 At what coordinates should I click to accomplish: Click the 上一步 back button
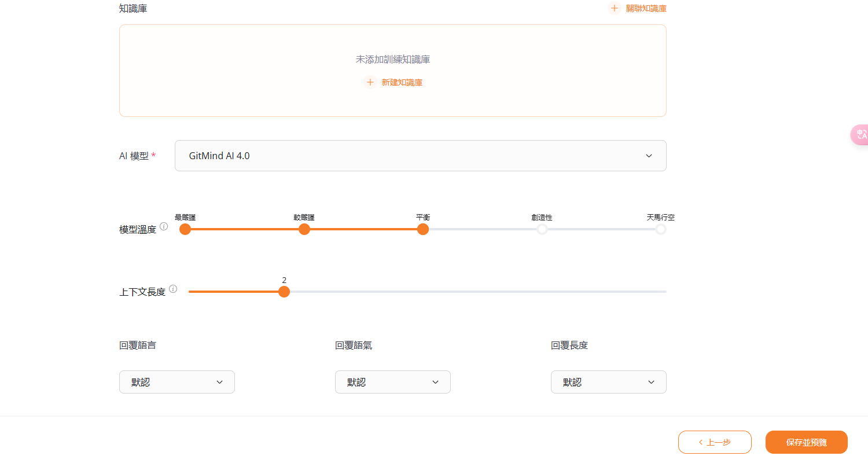coord(715,442)
